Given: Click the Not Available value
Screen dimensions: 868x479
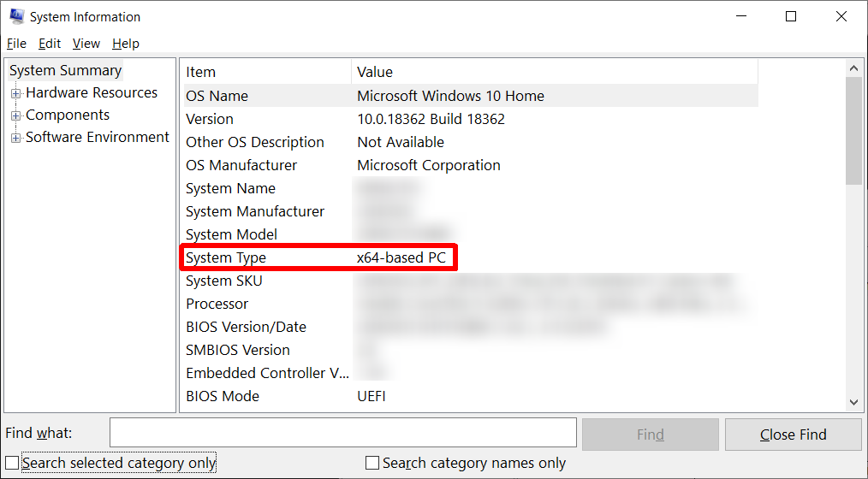Looking at the screenshot, I should tap(401, 142).
